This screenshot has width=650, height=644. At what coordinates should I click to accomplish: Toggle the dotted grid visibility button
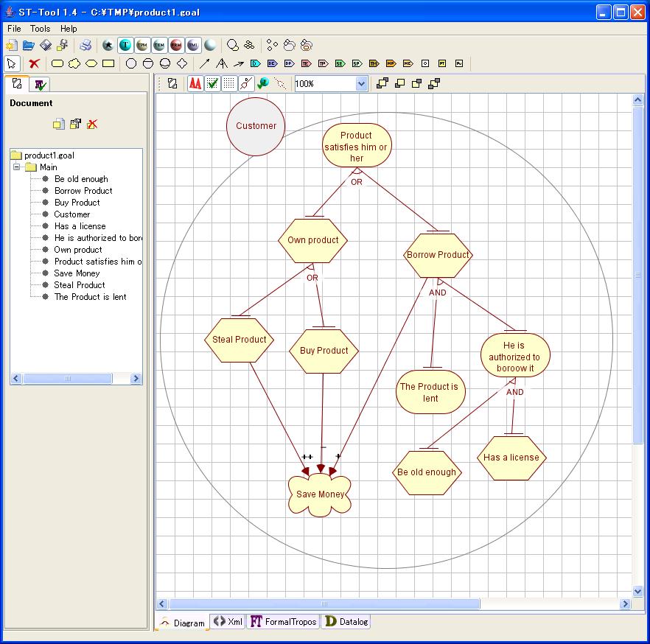(228, 84)
